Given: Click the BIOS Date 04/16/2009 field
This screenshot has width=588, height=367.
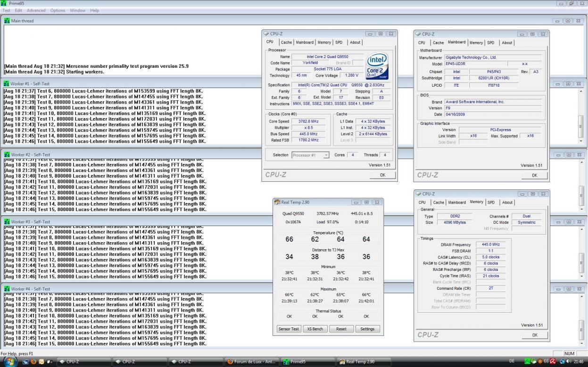Looking at the screenshot, I should click(493, 114).
